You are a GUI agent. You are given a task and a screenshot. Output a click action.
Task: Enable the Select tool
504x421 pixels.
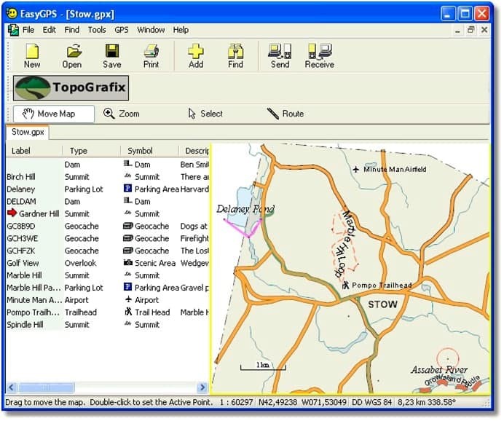pyautogui.click(x=205, y=114)
